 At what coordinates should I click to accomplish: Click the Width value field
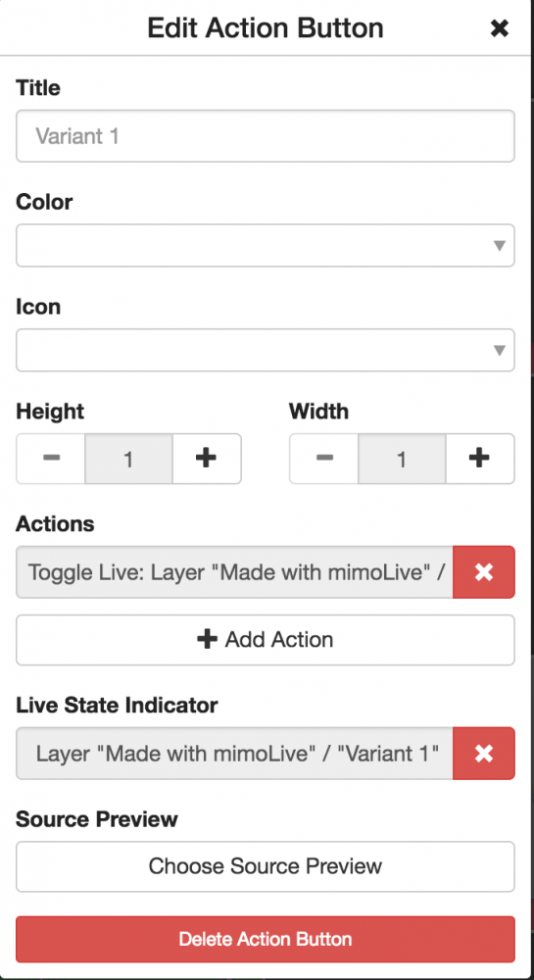tap(402, 459)
